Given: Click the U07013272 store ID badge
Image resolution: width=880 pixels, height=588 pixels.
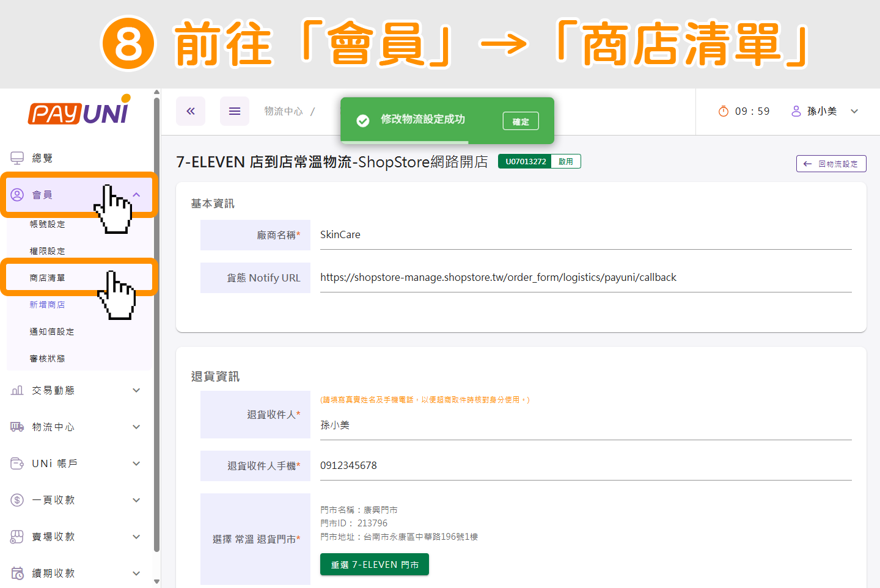Looking at the screenshot, I should (526, 161).
